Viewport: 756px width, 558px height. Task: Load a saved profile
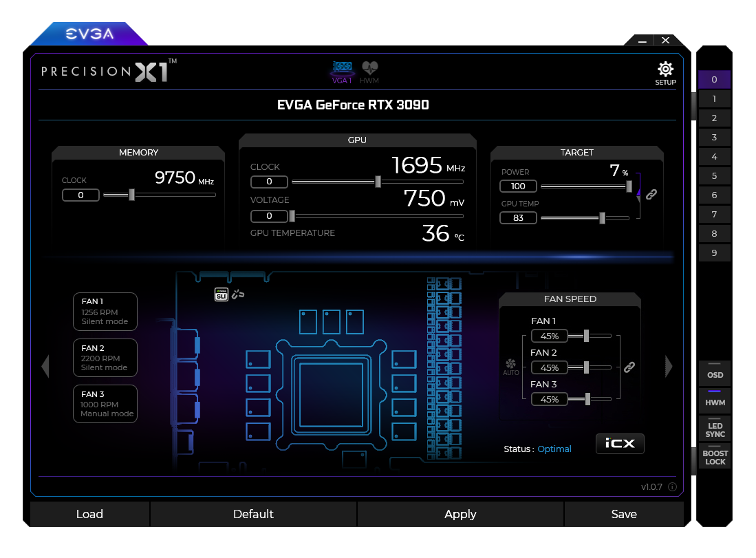pyautogui.click(x=89, y=514)
